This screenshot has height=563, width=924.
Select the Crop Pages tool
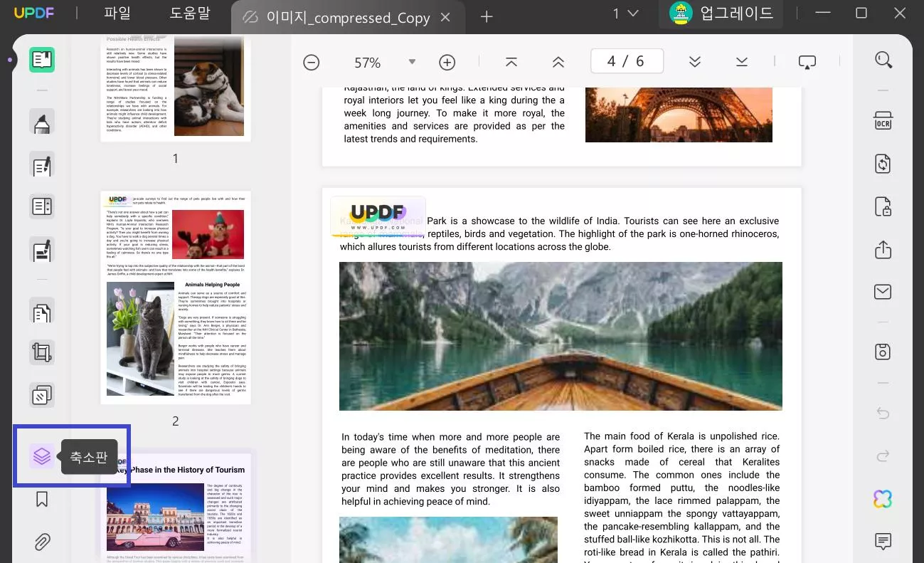pyautogui.click(x=42, y=352)
